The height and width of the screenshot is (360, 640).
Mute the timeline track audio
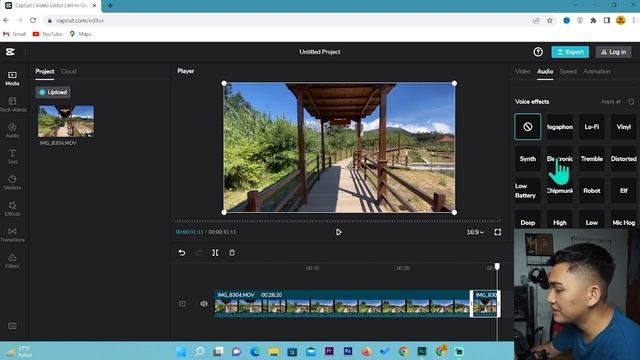203,304
